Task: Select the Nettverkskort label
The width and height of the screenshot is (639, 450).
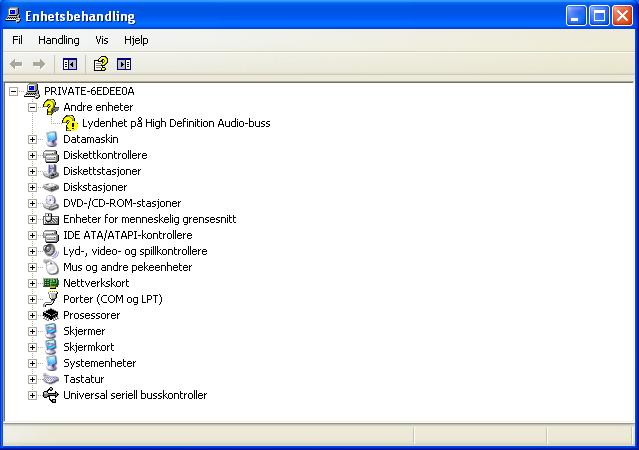Action: (96, 283)
